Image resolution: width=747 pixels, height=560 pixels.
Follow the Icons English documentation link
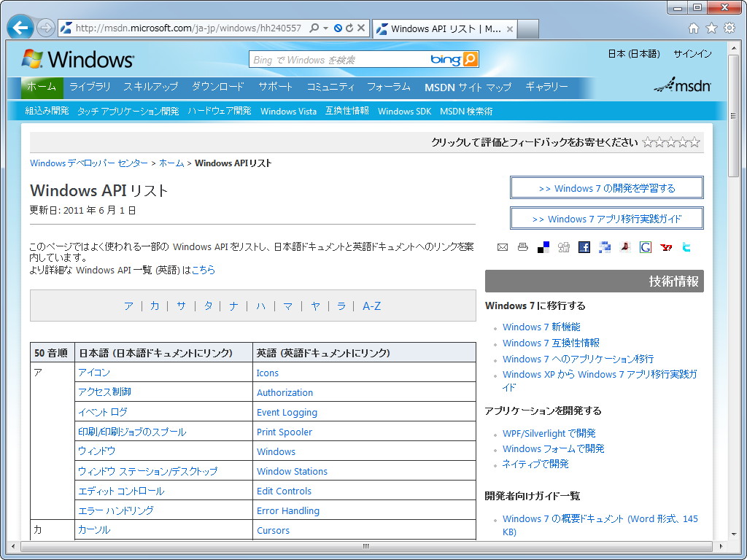[x=267, y=373]
